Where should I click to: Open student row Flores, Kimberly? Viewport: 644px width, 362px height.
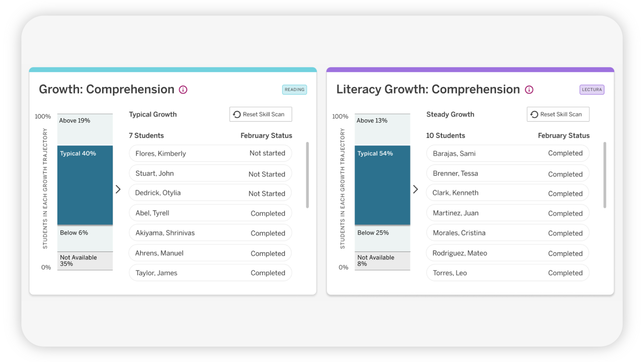210,154
